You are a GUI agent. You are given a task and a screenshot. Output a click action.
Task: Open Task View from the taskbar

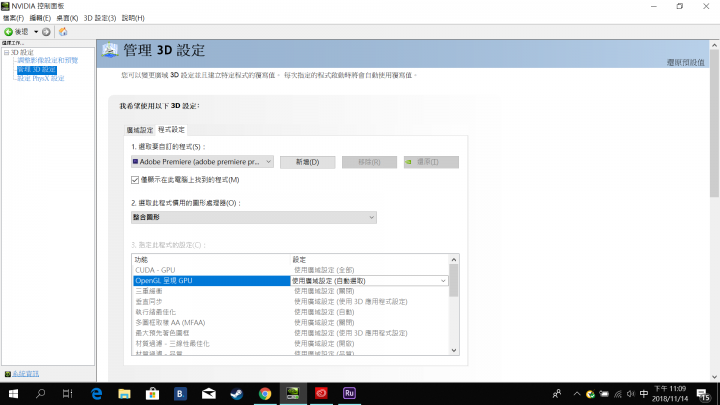point(68,394)
